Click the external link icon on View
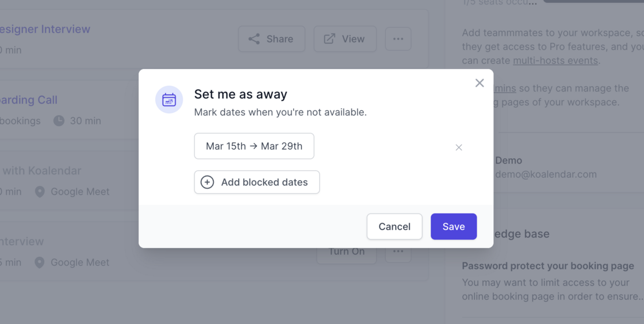Viewport: 644px width, 324px height. pyautogui.click(x=329, y=39)
